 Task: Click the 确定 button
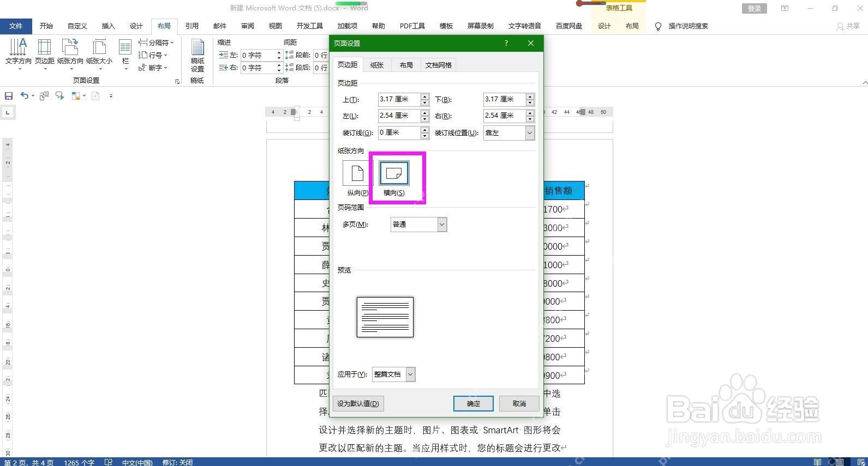pyautogui.click(x=474, y=403)
